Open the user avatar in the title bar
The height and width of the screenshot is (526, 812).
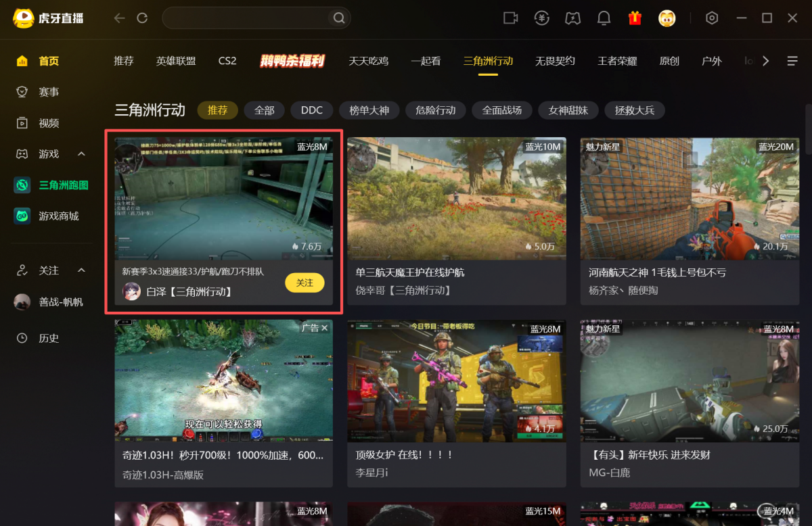(667, 18)
